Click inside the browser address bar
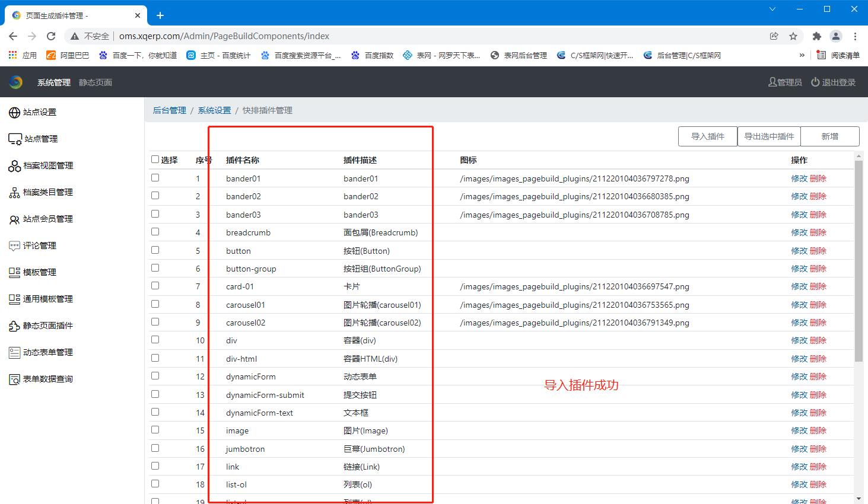 point(356,36)
